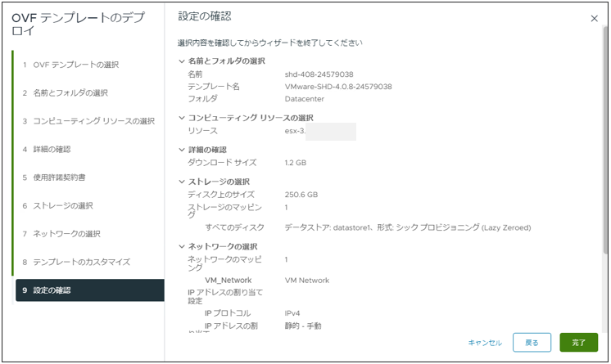Click the IP プロトコル label

coord(228,313)
